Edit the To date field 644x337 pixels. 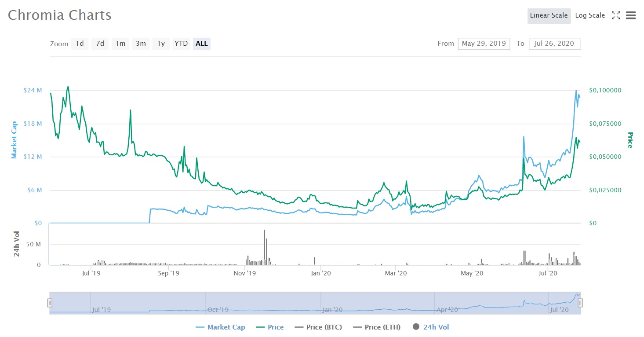click(x=555, y=44)
